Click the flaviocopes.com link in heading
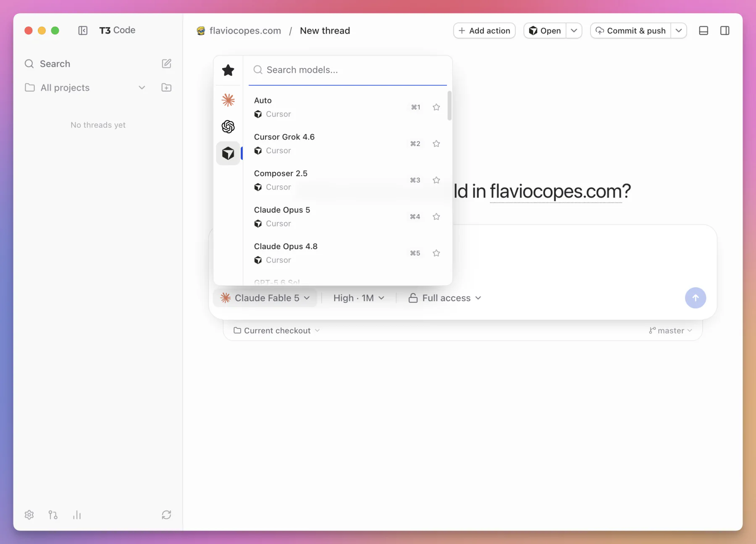 556,191
